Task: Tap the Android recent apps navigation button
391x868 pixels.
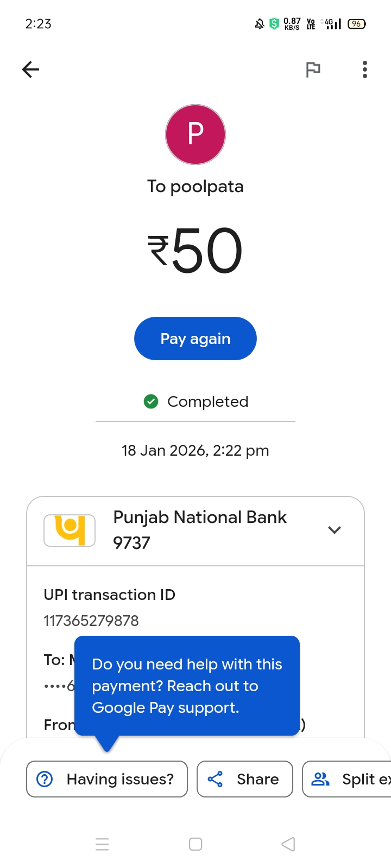Action: pos(102,844)
